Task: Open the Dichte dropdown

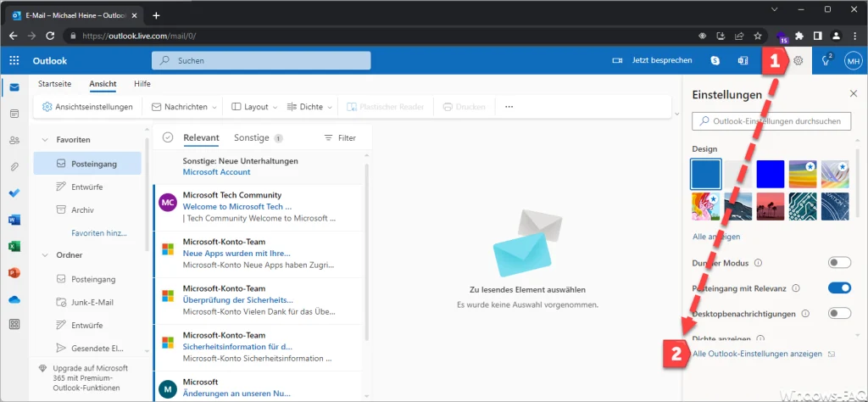Action: pos(309,107)
